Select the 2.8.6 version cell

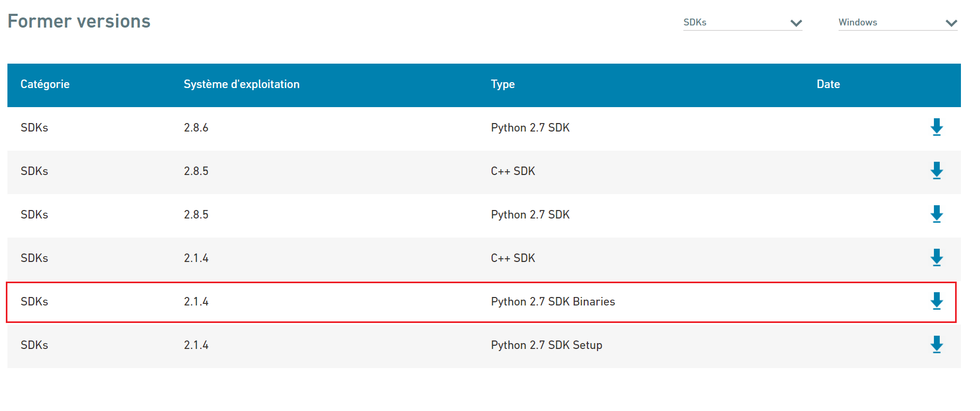[196, 128]
